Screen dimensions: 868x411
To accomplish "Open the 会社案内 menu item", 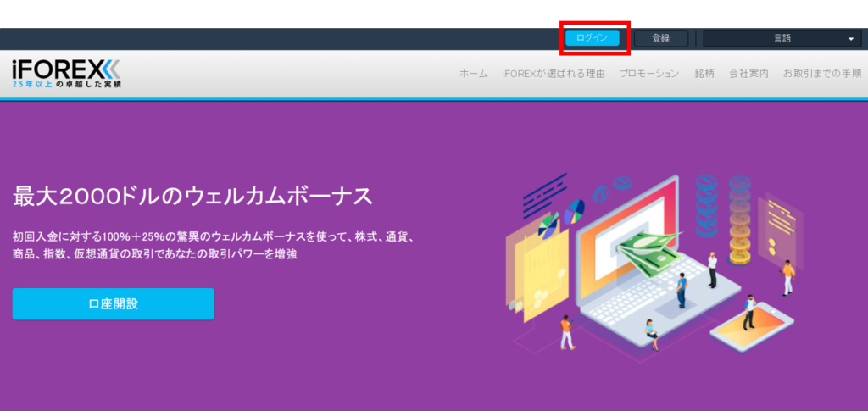I will (x=749, y=74).
